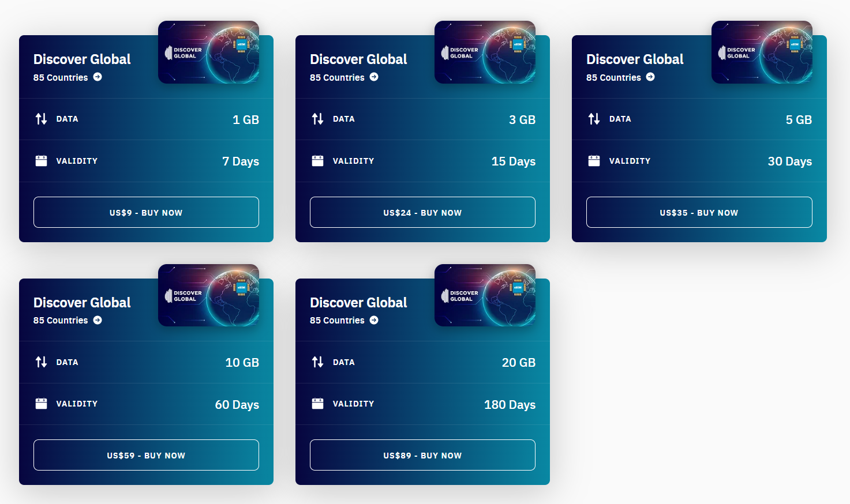The image size is (850, 504).
Task: Click Discover Global title on the 1 GB card
Action: (x=82, y=59)
